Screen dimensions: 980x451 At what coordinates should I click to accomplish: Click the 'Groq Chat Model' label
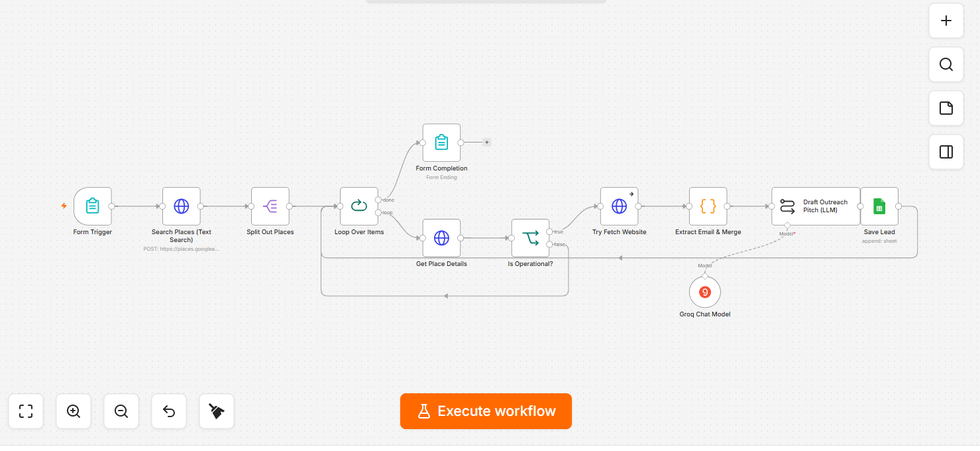(705, 314)
